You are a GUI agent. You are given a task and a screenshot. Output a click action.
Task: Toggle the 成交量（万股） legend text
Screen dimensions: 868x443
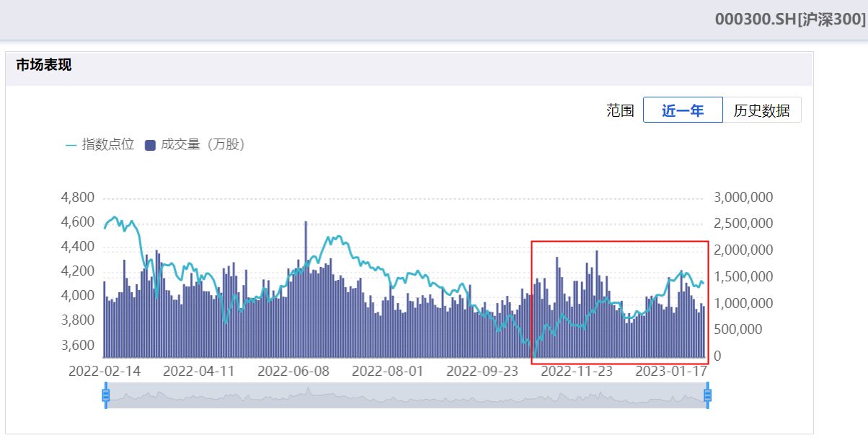(204, 144)
